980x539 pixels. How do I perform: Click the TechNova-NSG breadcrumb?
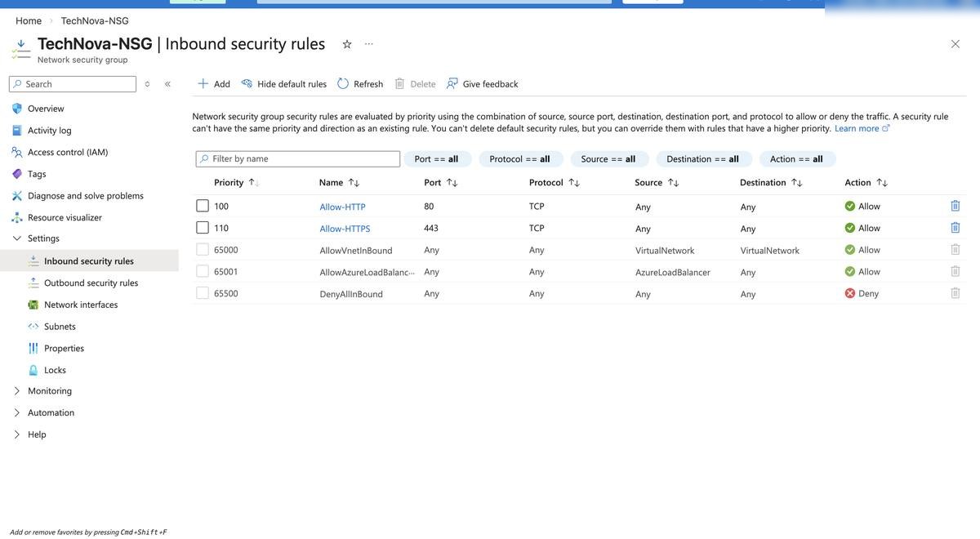coord(95,20)
